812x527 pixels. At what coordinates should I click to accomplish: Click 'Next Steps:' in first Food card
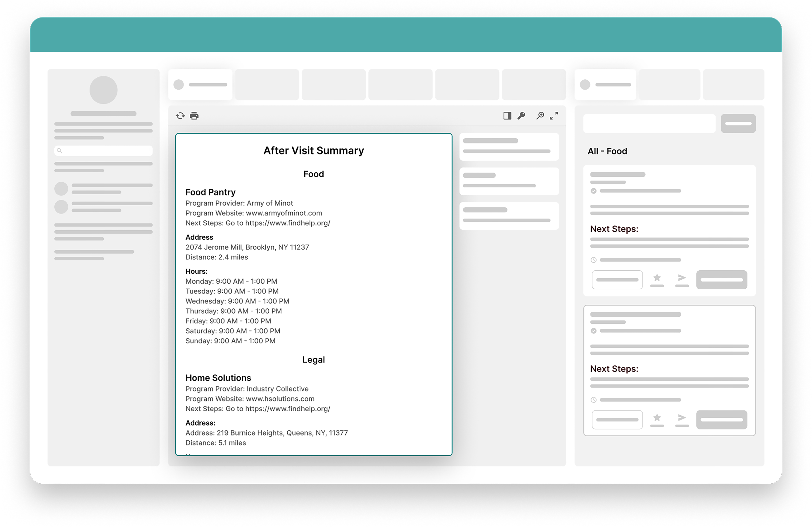pos(614,229)
